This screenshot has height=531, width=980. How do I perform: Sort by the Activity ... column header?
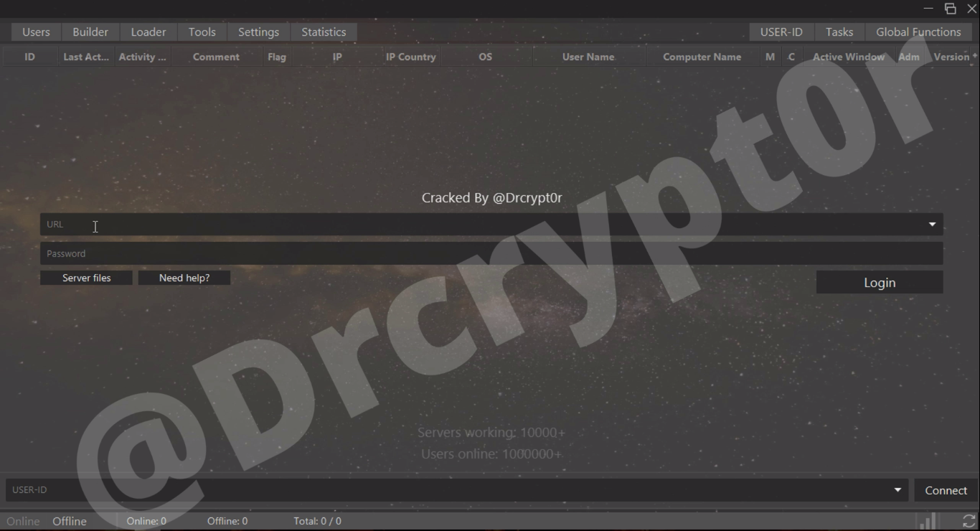point(142,57)
